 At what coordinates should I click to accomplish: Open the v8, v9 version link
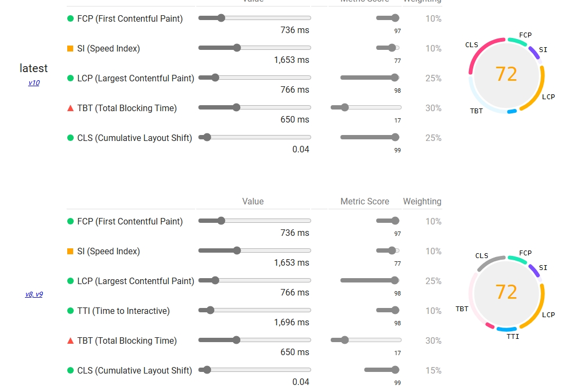[34, 294]
